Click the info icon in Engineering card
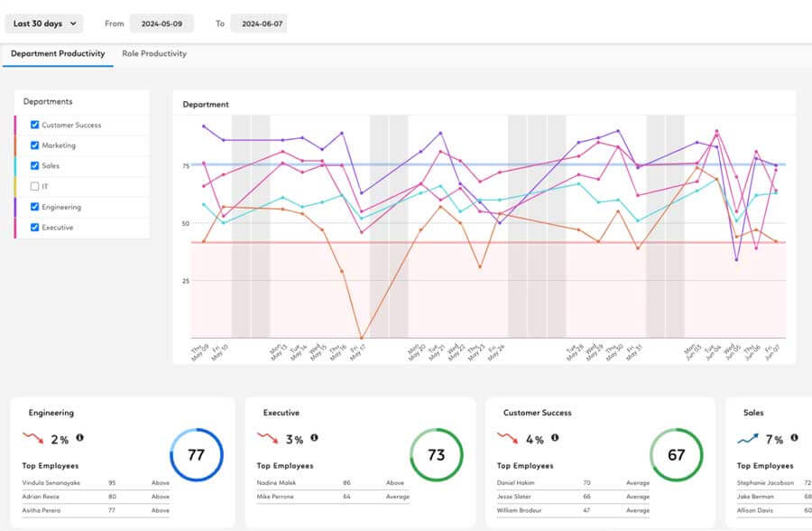The image size is (812, 531). point(80,438)
